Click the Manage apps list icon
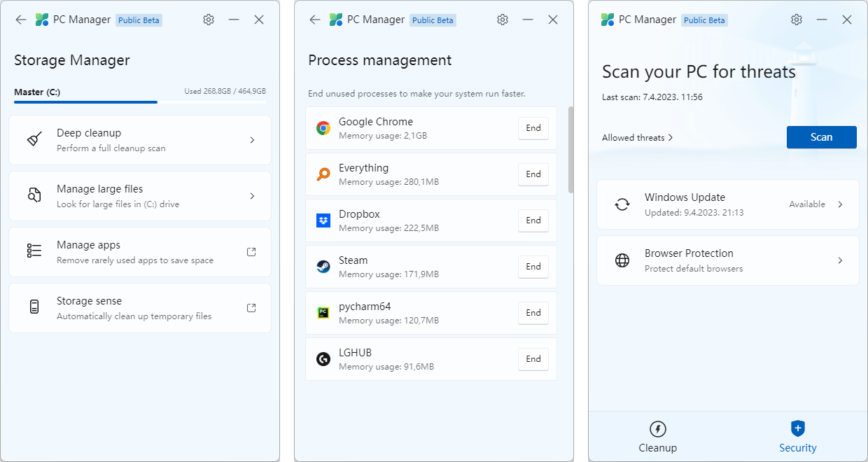Screen dimensions: 868x462 [x=34, y=251]
